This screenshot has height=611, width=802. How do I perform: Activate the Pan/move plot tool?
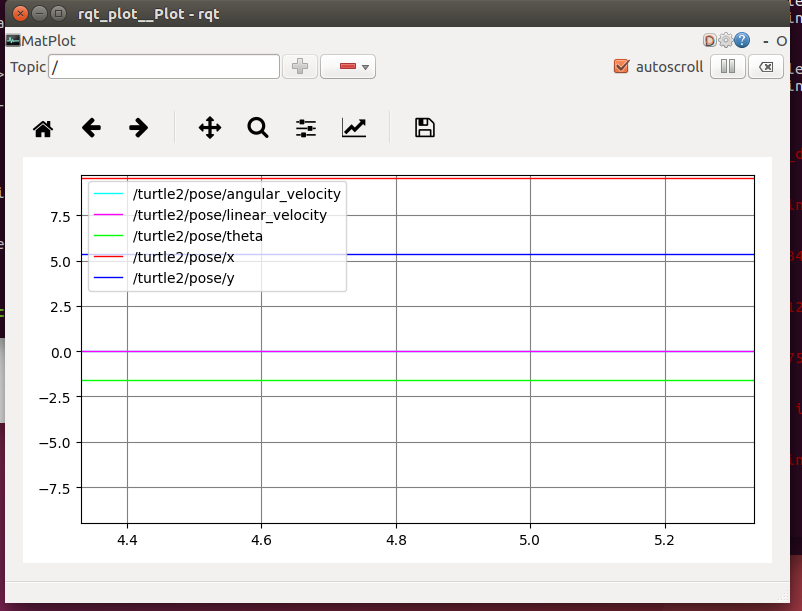(210, 128)
